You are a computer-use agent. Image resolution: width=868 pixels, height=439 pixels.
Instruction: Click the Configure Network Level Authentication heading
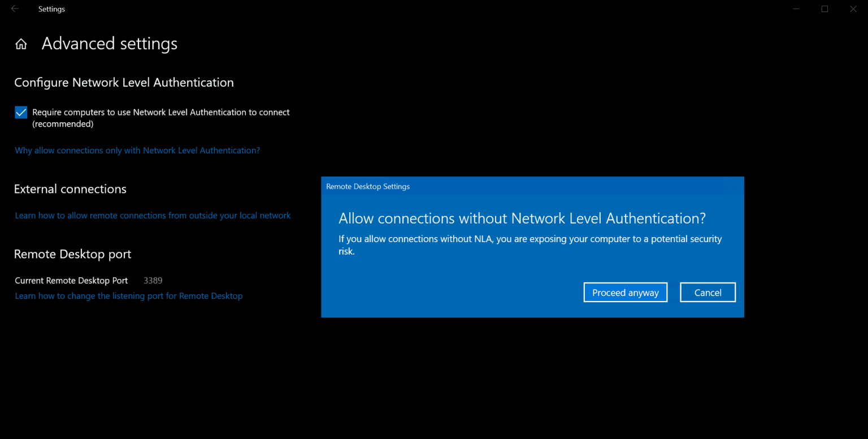(x=124, y=82)
